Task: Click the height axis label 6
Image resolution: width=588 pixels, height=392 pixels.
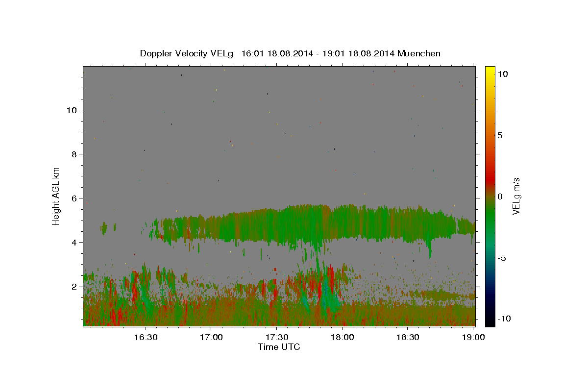Action: (x=75, y=198)
